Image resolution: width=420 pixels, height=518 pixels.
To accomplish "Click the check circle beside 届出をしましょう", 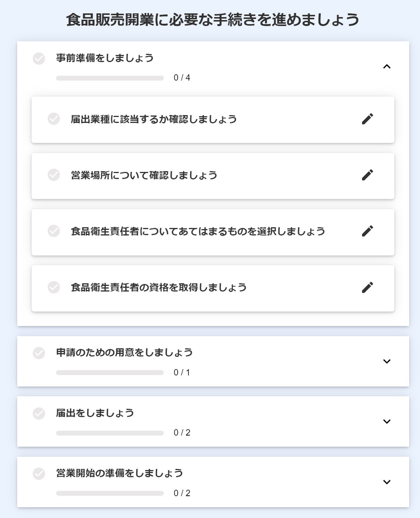I will click(x=39, y=414).
